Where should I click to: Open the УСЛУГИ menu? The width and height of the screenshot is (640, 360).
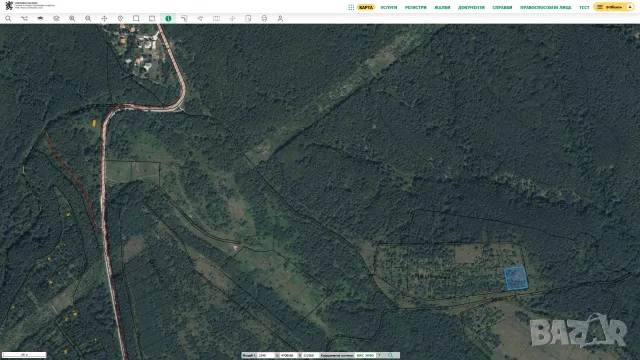(389, 7)
